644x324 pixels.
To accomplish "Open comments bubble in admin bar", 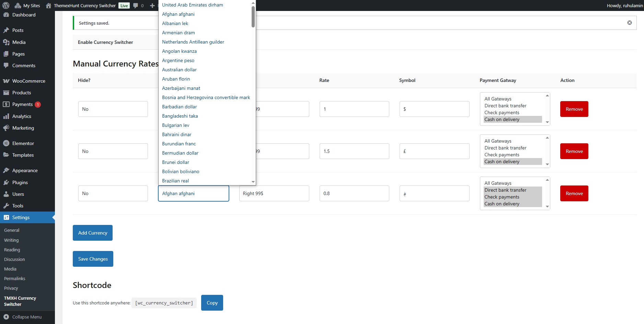I will tap(138, 5).
